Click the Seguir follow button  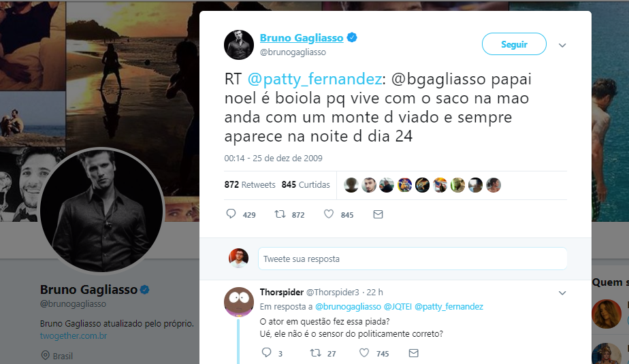click(x=514, y=44)
